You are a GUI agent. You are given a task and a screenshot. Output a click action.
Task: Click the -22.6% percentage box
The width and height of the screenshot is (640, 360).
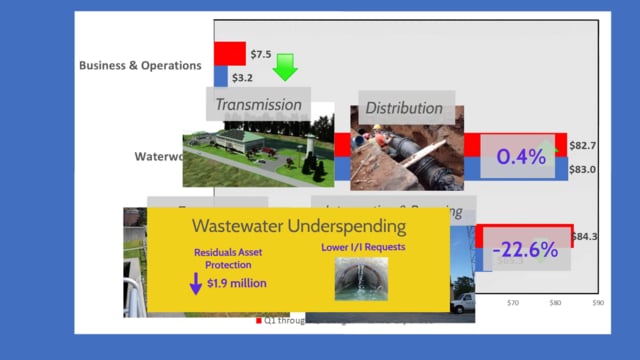tap(527, 249)
